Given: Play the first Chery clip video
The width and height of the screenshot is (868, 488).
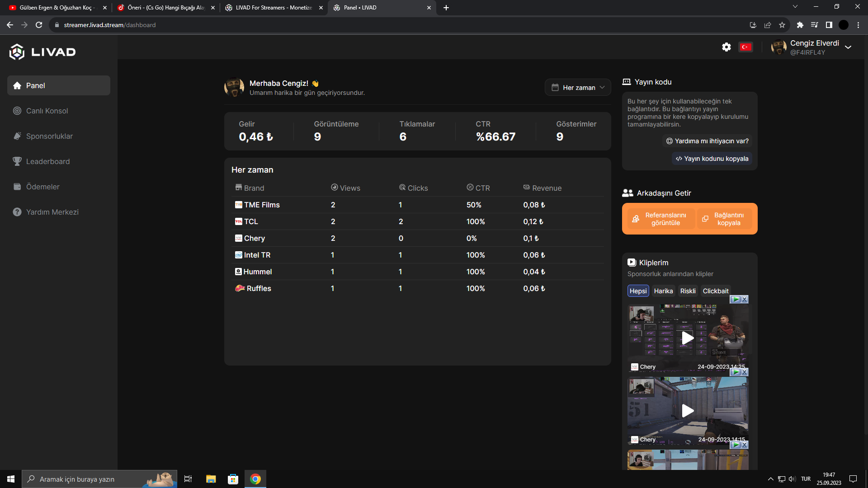Looking at the screenshot, I should tap(687, 338).
